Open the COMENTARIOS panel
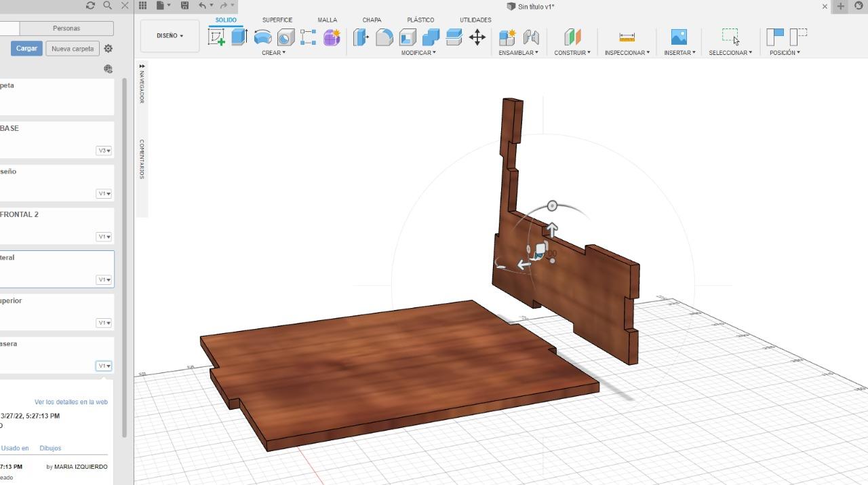 142,159
